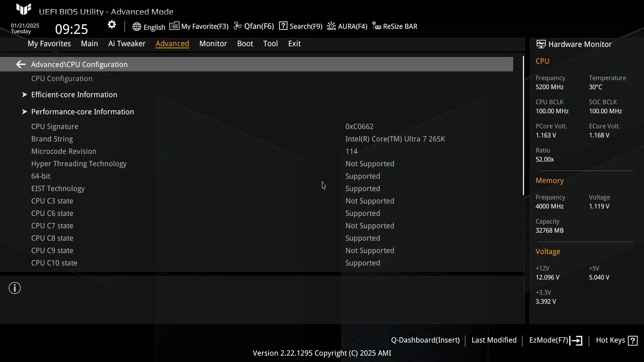Open AURA lighting icon
This screenshot has height=362, width=644.
click(x=331, y=26)
